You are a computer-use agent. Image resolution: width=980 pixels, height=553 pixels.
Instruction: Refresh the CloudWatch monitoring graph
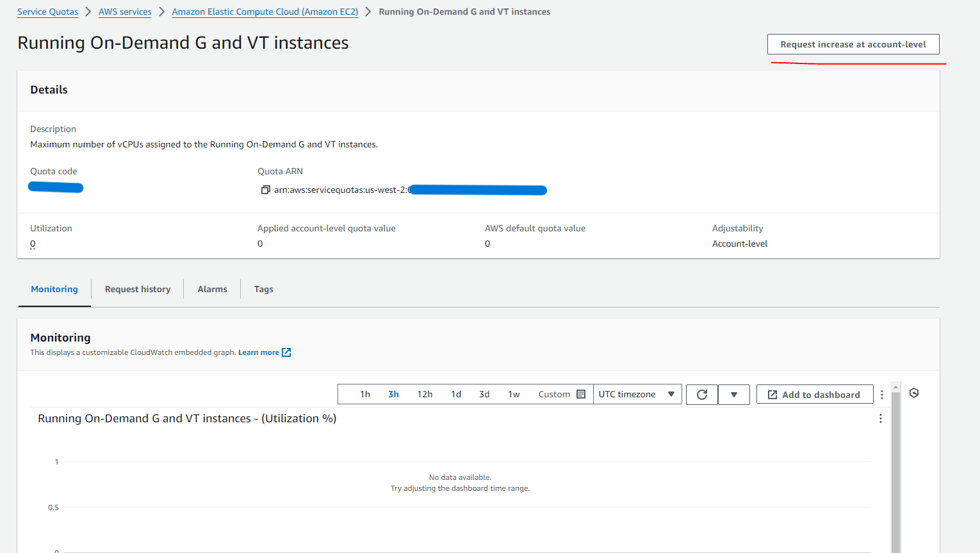coord(701,394)
